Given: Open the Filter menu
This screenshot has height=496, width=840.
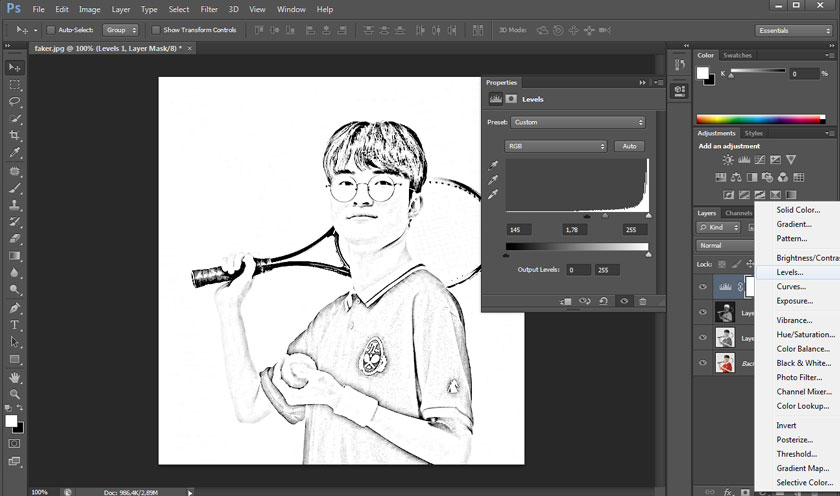Looking at the screenshot, I should (x=209, y=9).
